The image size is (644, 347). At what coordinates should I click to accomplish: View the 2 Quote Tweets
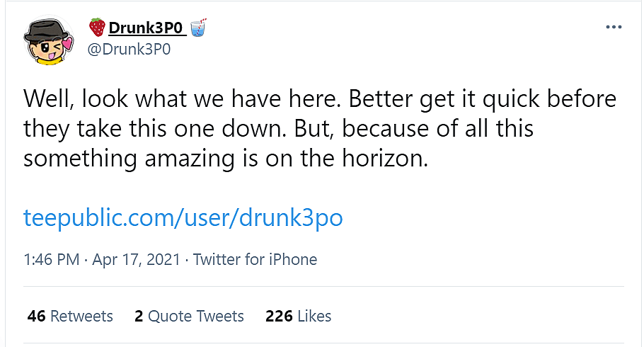[x=189, y=316]
